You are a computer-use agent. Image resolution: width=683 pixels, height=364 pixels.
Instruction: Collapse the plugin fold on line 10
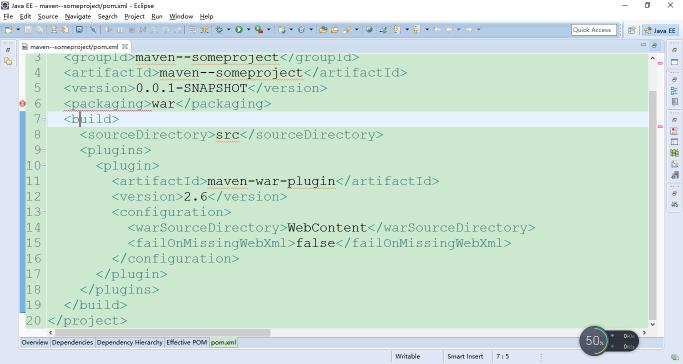[x=44, y=165]
